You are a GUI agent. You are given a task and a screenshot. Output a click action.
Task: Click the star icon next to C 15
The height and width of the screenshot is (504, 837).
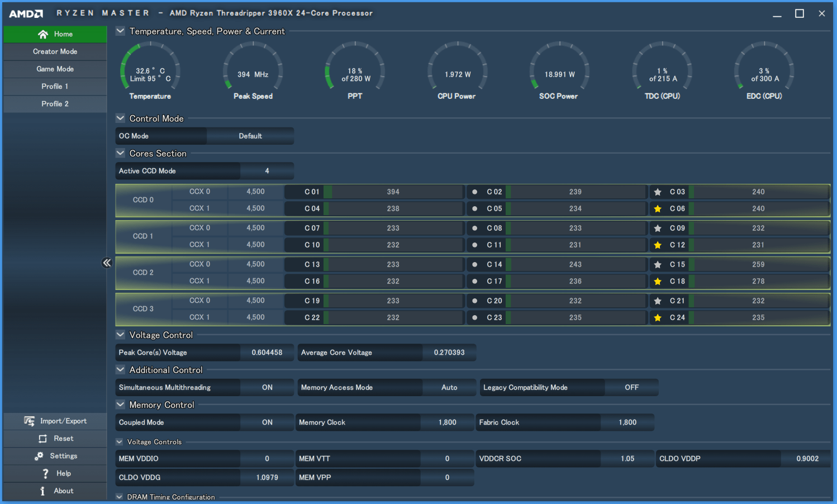(658, 264)
